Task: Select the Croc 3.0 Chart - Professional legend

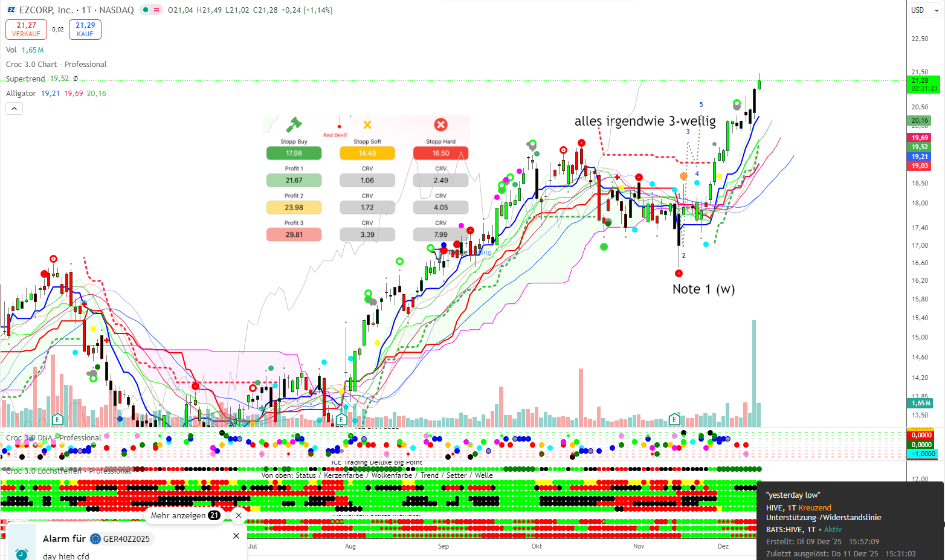Action: pos(56,65)
